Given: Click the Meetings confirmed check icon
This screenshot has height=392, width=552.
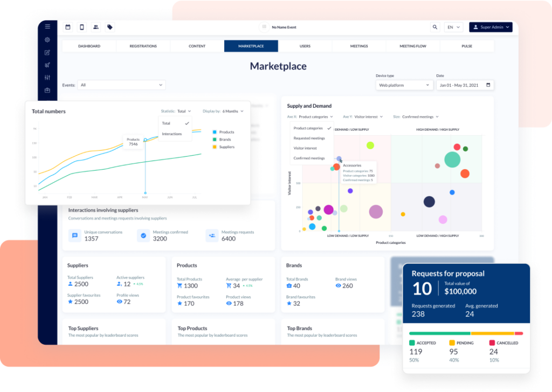Looking at the screenshot, I should pyautogui.click(x=143, y=235).
